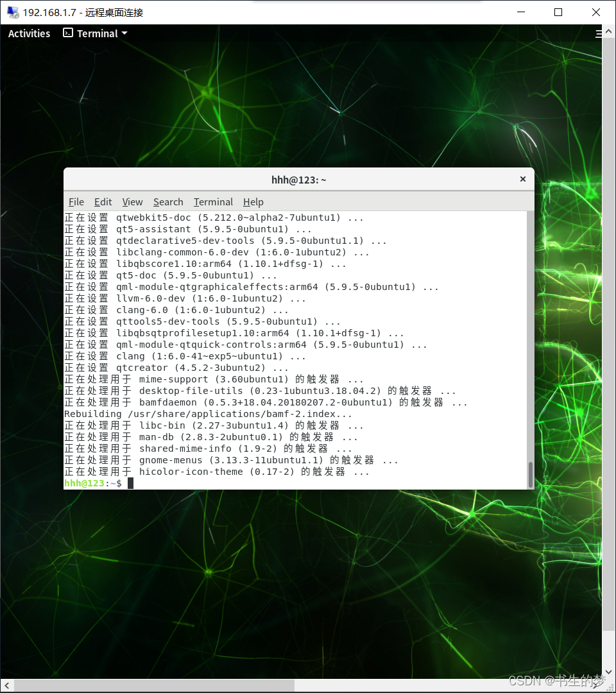This screenshot has width=616, height=693.
Task: Open the Activities overview
Action: 29,33
